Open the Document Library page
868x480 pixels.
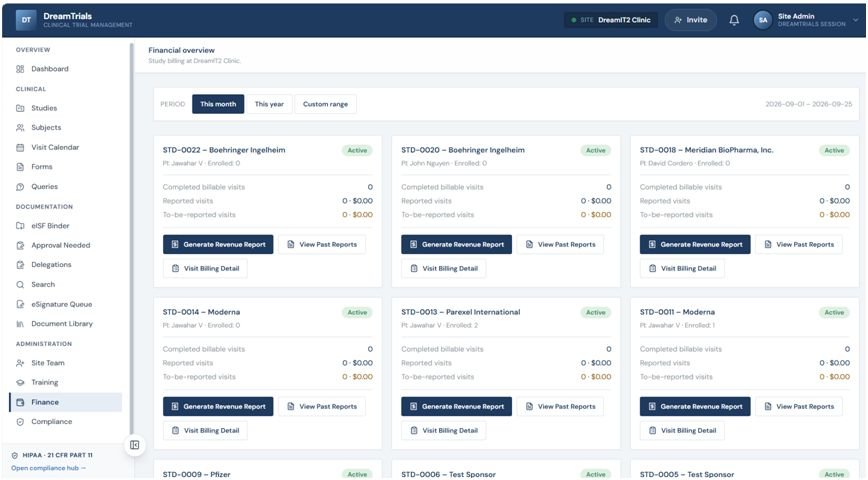pyautogui.click(x=65, y=324)
